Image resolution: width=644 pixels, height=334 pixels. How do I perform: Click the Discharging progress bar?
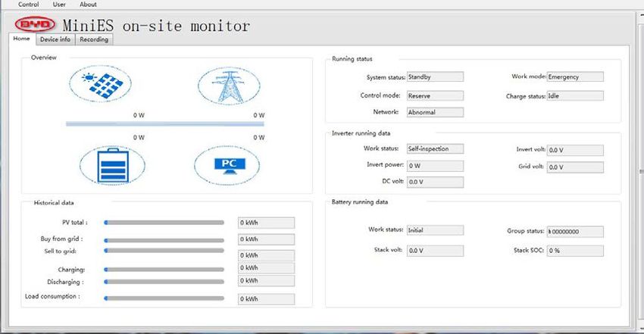coord(164,282)
